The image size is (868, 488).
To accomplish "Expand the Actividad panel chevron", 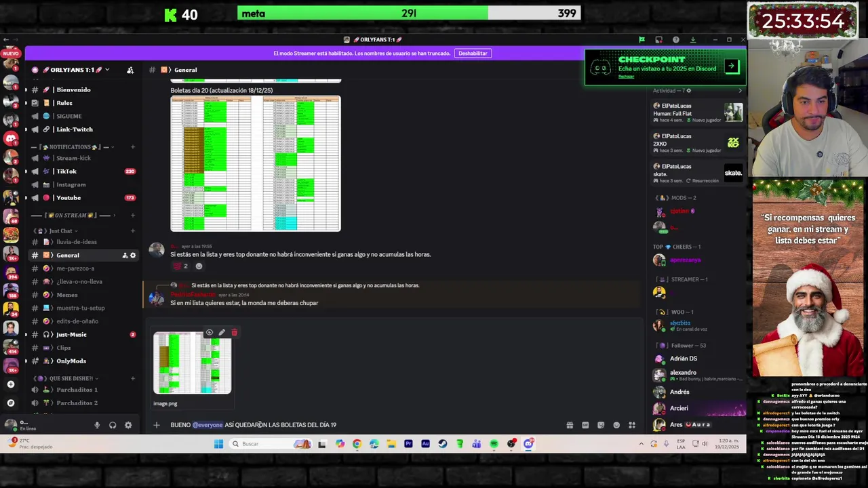I will [x=740, y=91].
